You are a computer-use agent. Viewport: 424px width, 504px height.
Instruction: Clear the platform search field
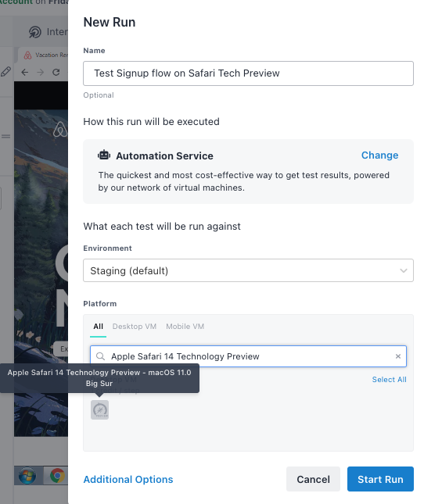[x=398, y=356]
